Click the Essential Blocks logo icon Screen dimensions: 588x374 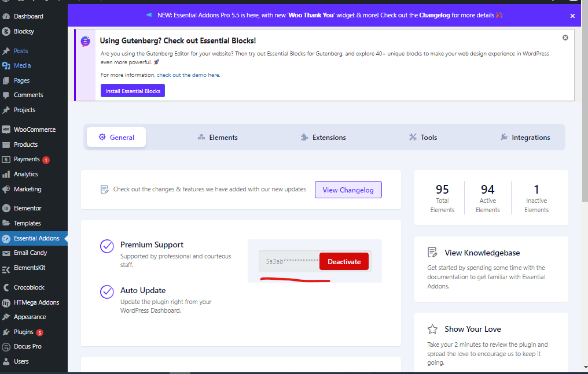coord(86,41)
